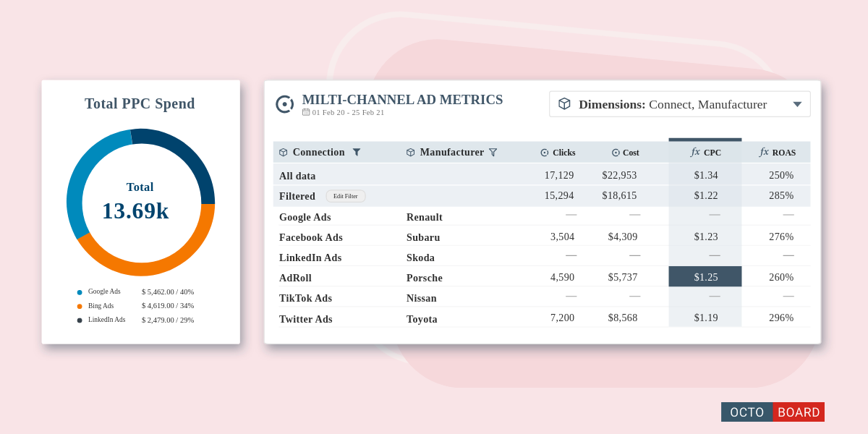Click the metric icon beside Clicks header
This screenshot has width=868, height=434.
(545, 153)
